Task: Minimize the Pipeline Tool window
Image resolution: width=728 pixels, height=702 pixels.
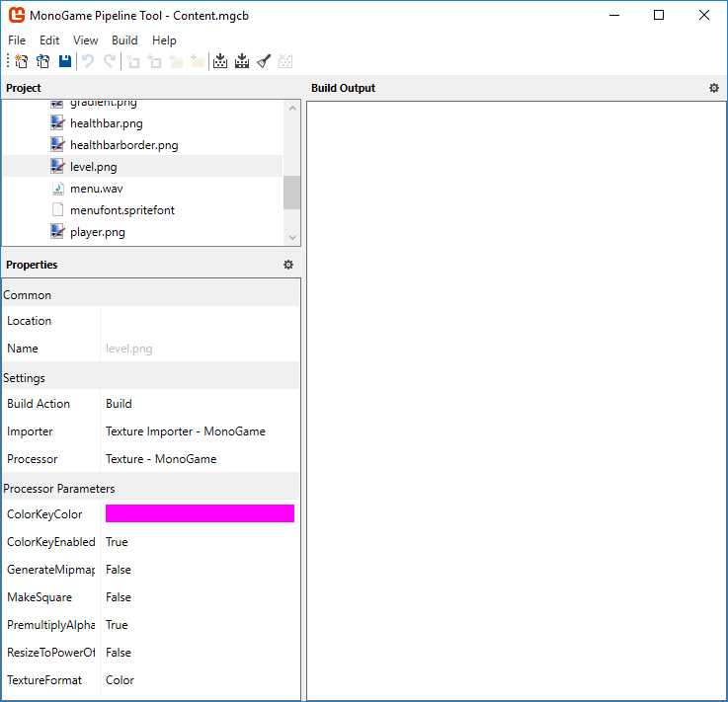Action: tap(614, 15)
